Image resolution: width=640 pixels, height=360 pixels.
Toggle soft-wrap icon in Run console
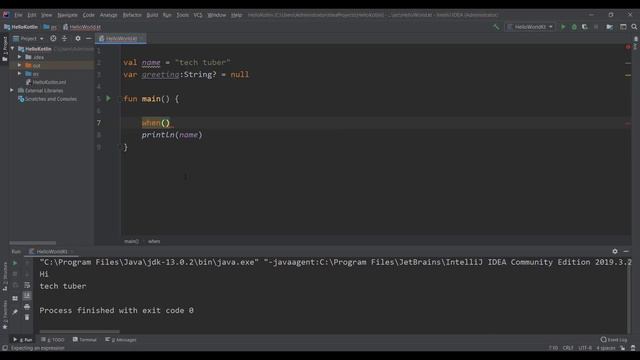click(27, 285)
